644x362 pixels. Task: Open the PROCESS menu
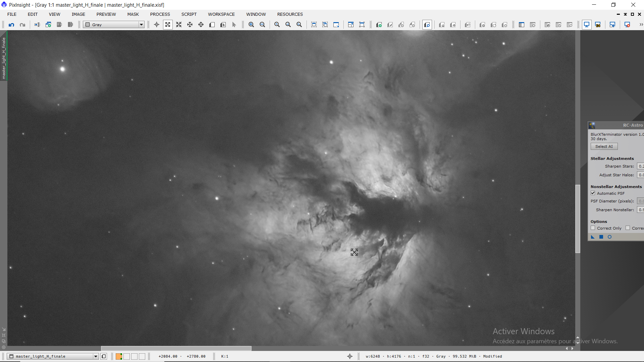(160, 14)
